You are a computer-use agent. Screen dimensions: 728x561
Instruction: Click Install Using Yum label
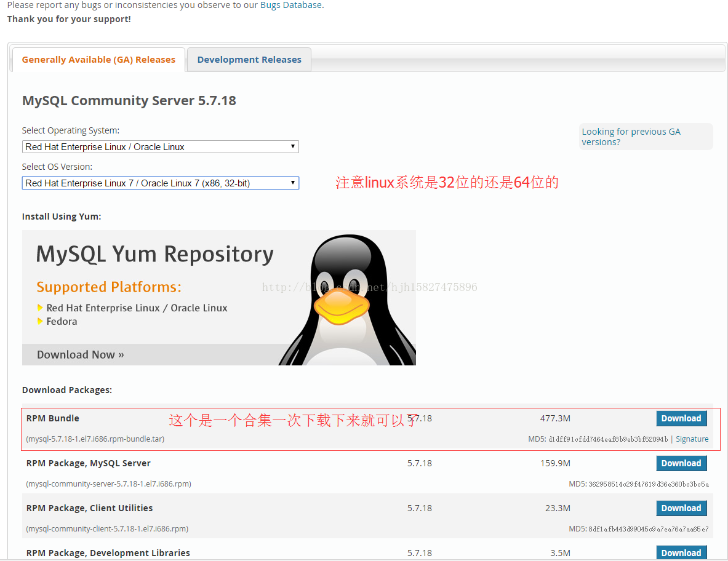click(x=62, y=217)
